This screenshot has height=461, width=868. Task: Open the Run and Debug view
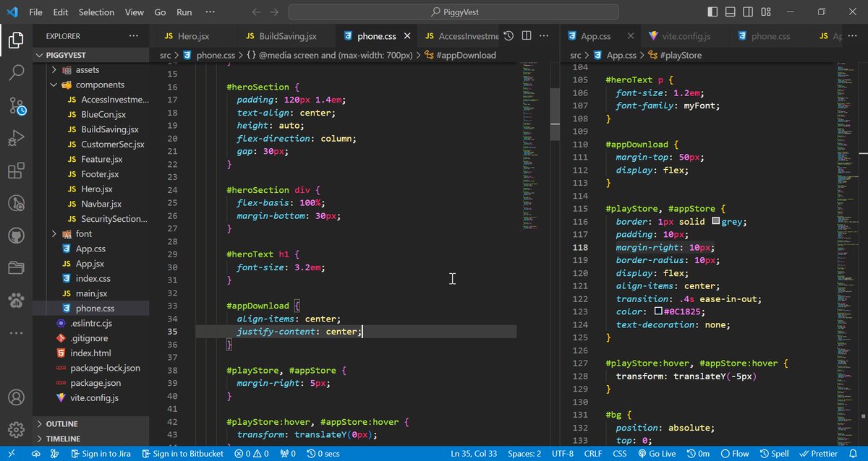click(17, 137)
